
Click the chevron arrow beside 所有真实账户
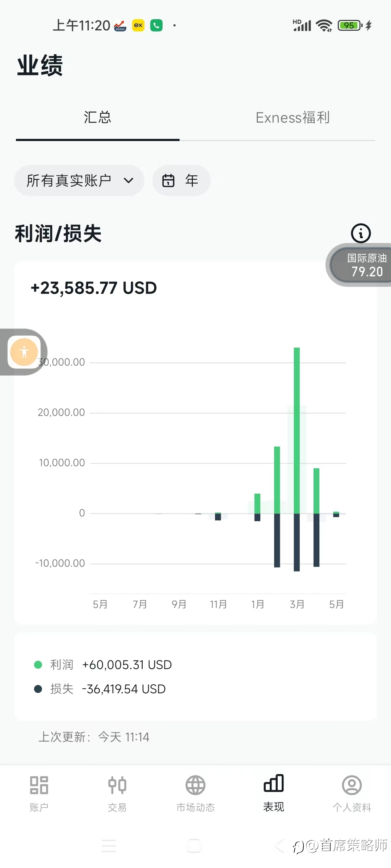point(129,180)
